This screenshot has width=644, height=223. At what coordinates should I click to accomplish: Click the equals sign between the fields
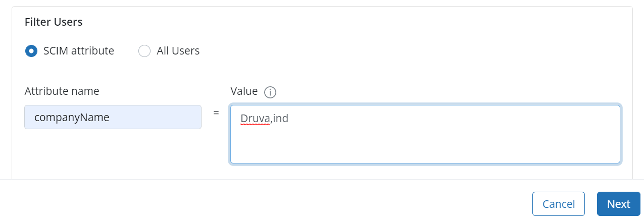216,113
